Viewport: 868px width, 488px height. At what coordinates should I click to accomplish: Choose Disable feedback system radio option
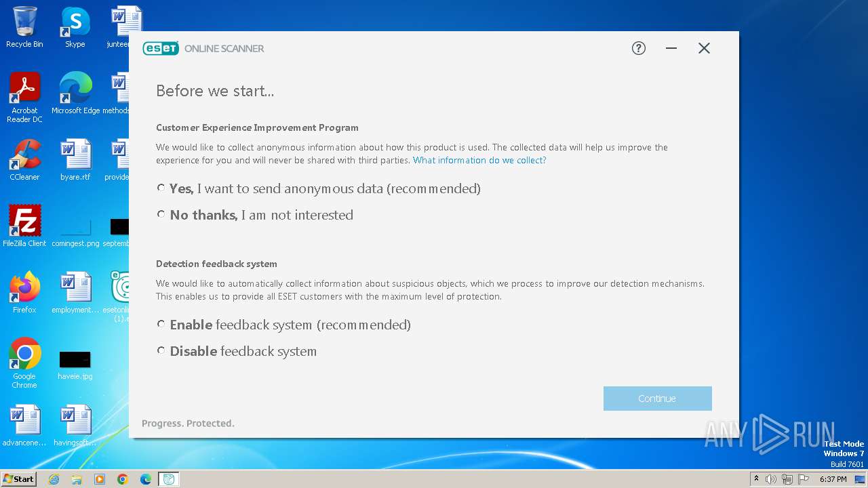point(161,350)
